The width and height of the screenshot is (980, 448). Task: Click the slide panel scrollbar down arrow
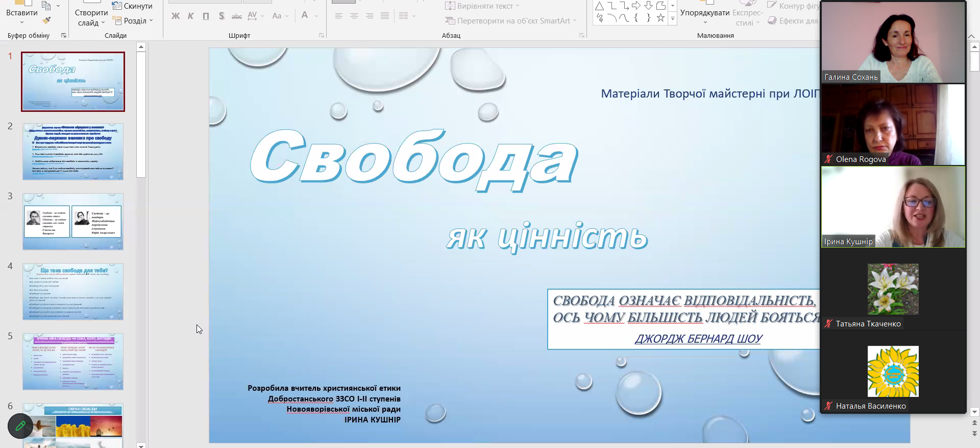point(141,444)
